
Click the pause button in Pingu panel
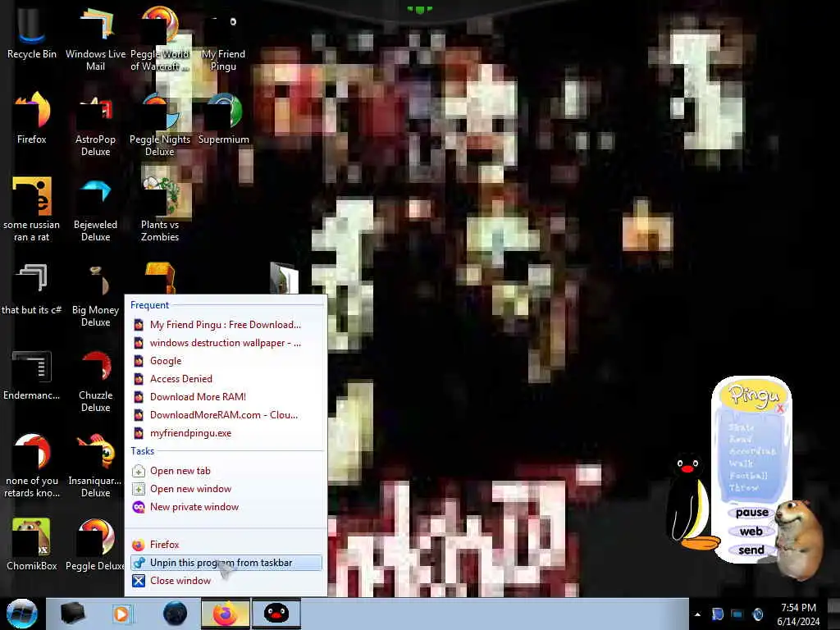click(x=751, y=513)
